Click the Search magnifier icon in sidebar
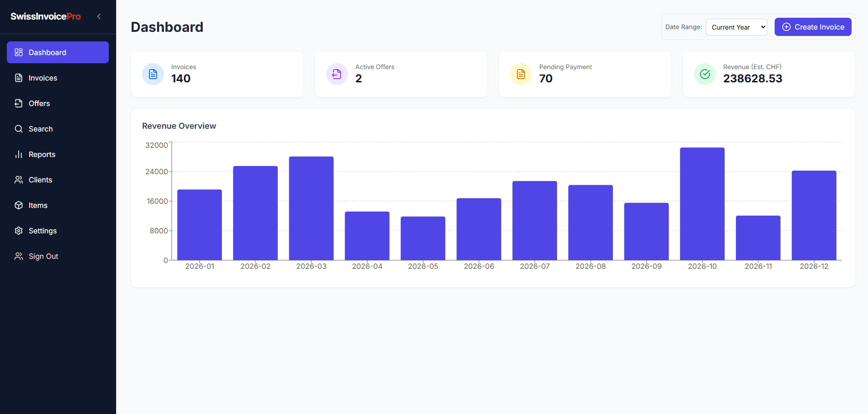868x414 pixels. tap(19, 129)
